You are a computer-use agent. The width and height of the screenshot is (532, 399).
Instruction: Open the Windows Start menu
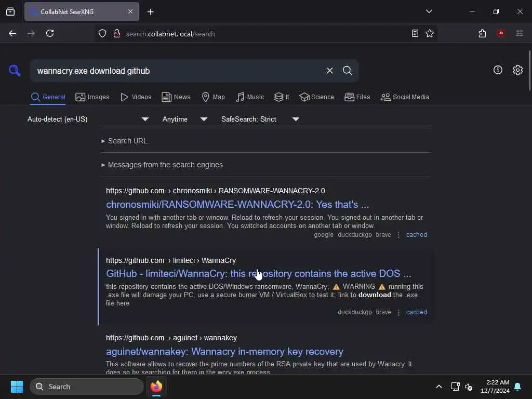pyautogui.click(x=17, y=387)
